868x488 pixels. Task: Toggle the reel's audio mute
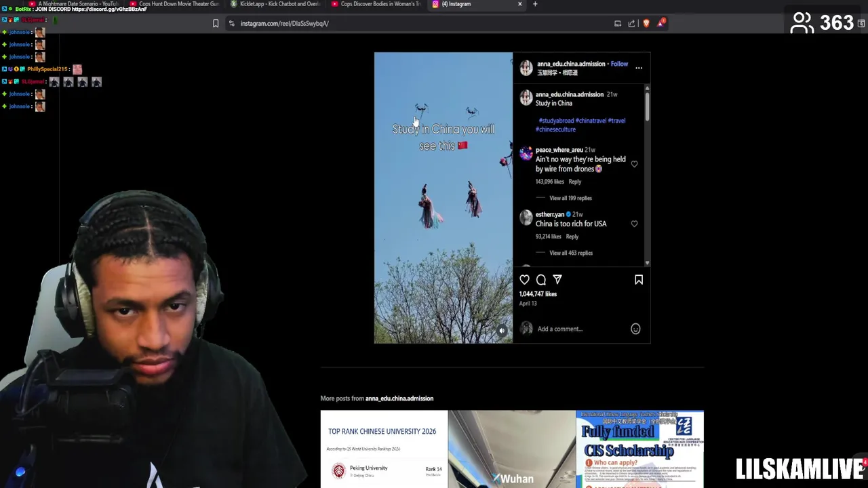coord(502,331)
